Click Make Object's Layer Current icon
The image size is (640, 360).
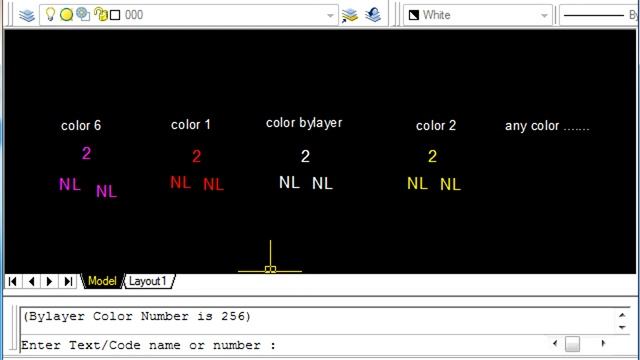350,16
